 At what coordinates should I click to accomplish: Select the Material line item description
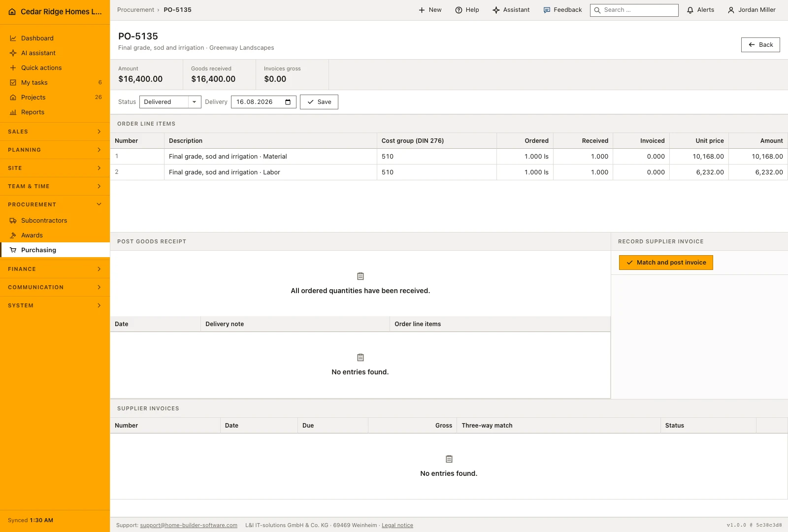(228, 157)
